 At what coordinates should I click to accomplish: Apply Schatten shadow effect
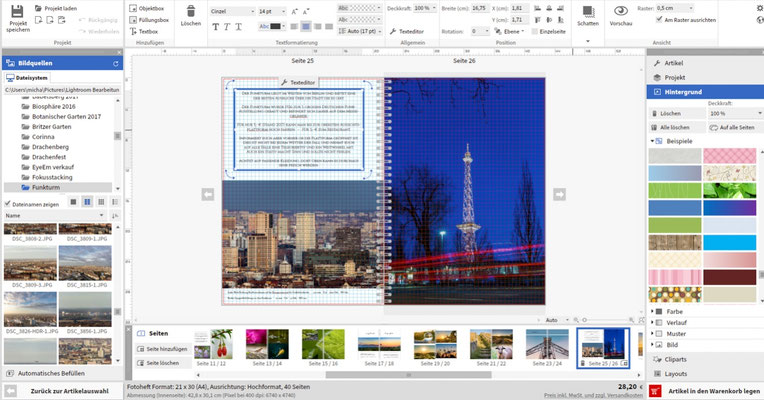[588, 17]
